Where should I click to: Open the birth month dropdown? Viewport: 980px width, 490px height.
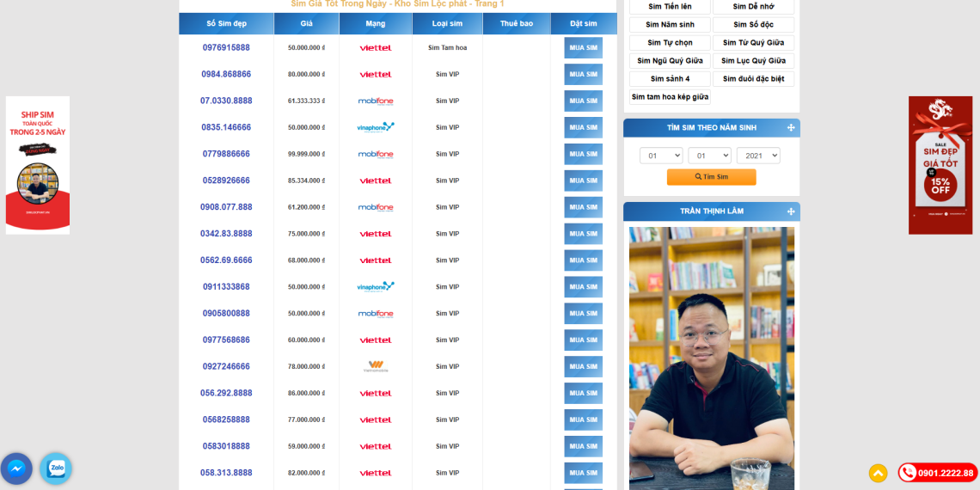pyautogui.click(x=709, y=156)
